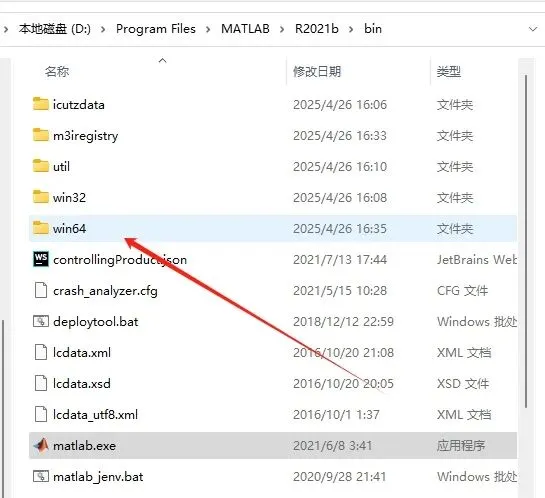Viewport: 545px width, 498px height.
Task: Go to R2021b in breadcrumb path
Action: 317,29
